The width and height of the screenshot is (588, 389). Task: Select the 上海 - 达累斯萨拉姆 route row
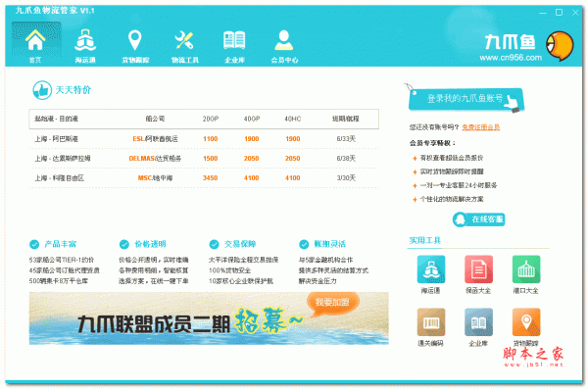204,159
